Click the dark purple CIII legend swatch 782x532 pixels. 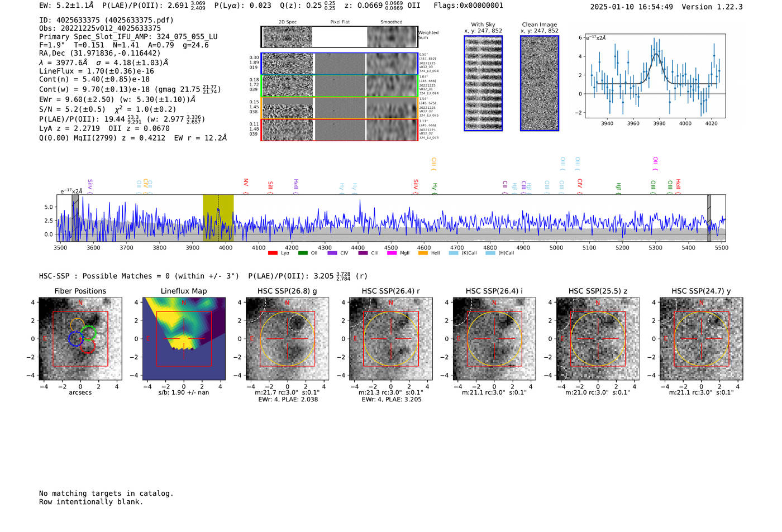point(363,253)
